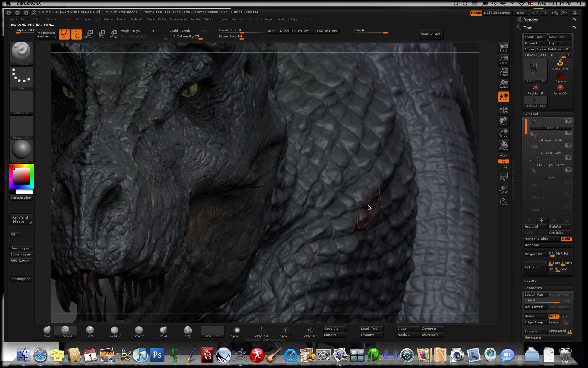Image resolution: width=588 pixels, height=368 pixels.
Task: Open the Alpha Off picker on left shelf
Action: click(21, 103)
